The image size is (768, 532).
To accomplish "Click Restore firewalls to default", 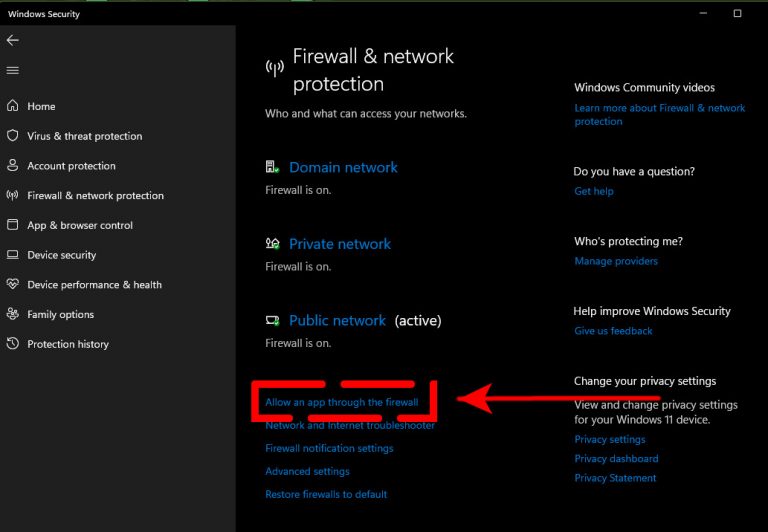I will coord(326,494).
